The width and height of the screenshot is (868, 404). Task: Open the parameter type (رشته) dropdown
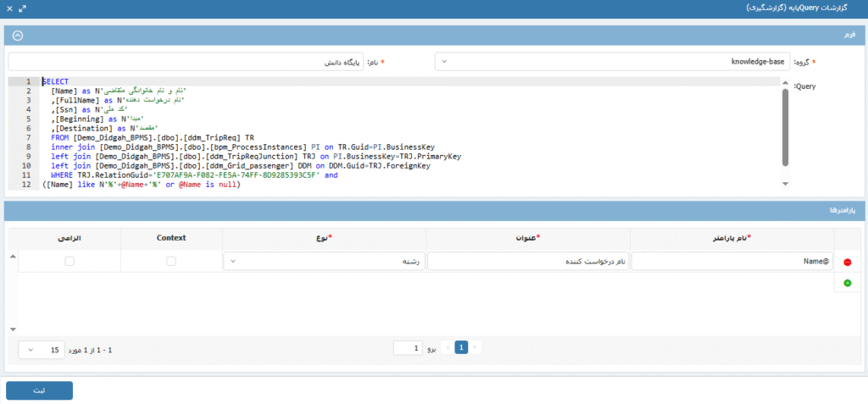(323, 262)
